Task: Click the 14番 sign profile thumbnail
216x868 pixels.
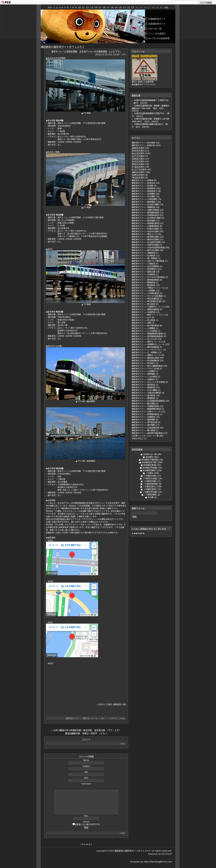Action: tap(144, 68)
